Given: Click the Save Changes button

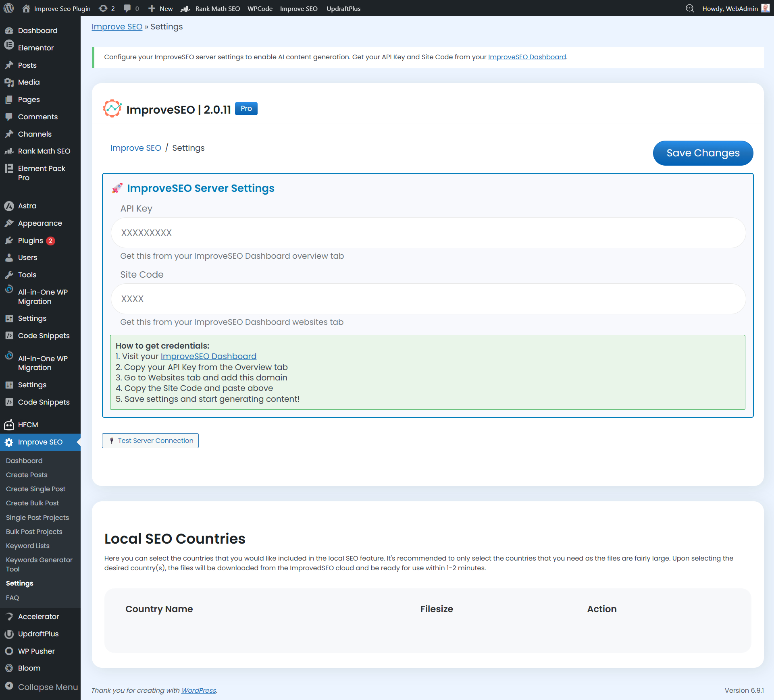Looking at the screenshot, I should [x=703, y=153].
